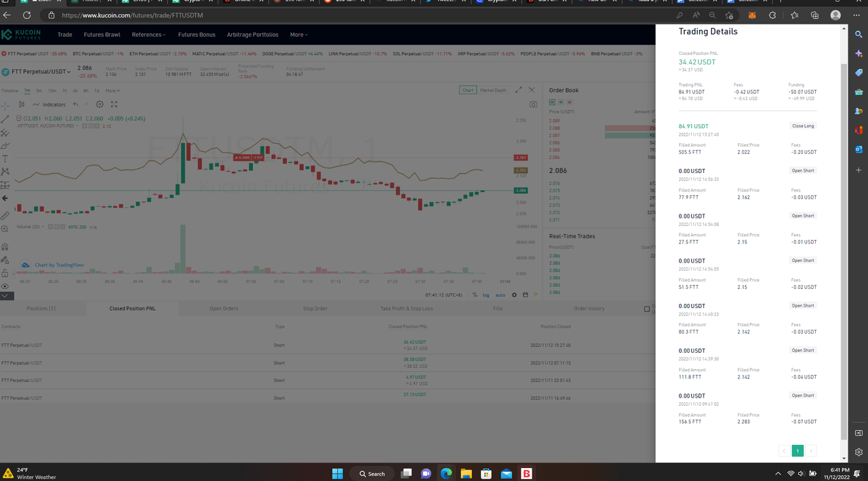868x481 pixels.
Task: Open Windows Start menu
Action: (337, 474)
